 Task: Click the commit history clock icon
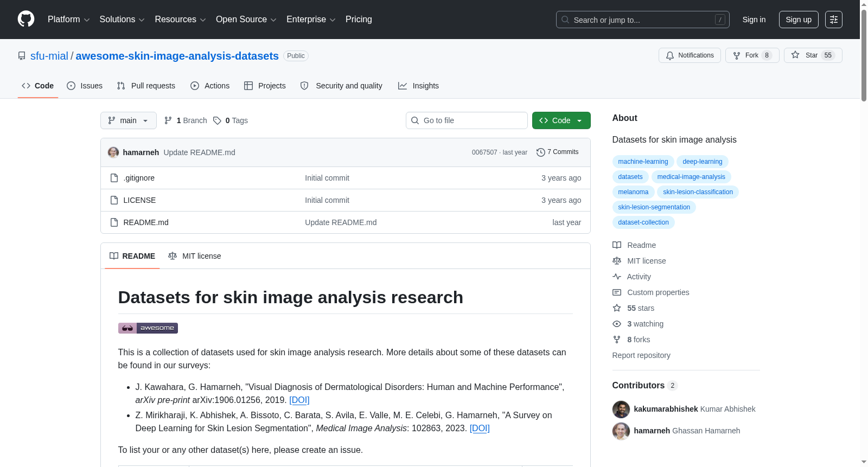click(x=540, y=152)
